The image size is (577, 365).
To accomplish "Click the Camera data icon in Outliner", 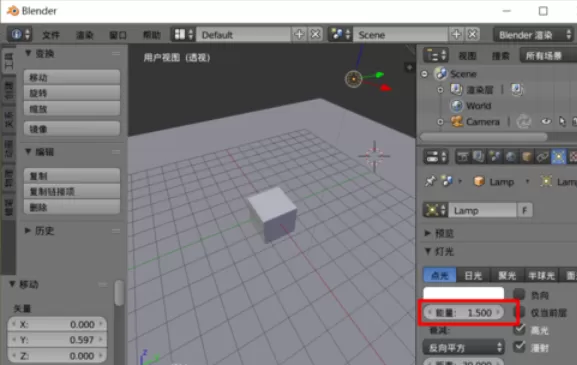I will point(524,121).
